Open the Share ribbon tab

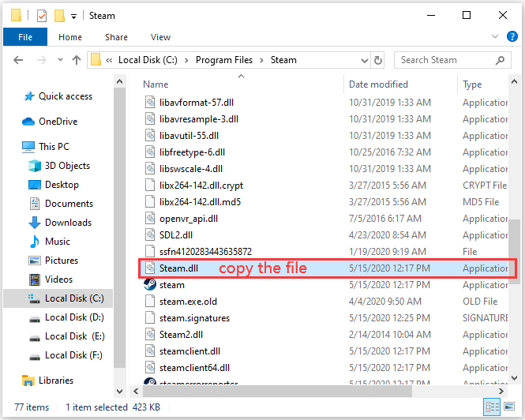coord(116,37)
